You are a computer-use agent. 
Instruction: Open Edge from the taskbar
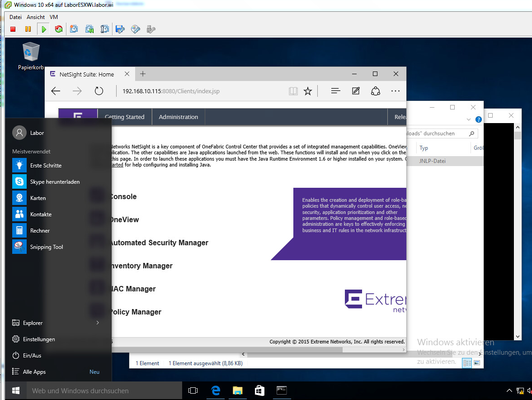(x=216, y=391)
